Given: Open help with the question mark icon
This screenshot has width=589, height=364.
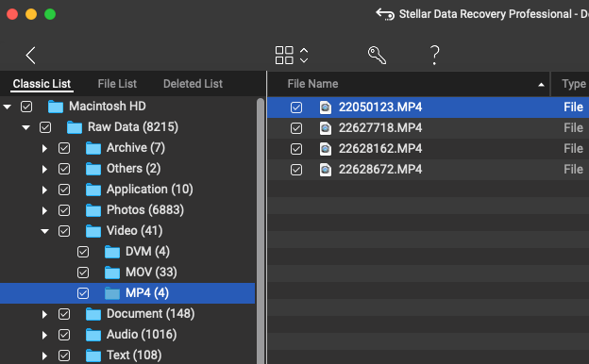Looking at the screenshot, I should [x=434, y=55].
